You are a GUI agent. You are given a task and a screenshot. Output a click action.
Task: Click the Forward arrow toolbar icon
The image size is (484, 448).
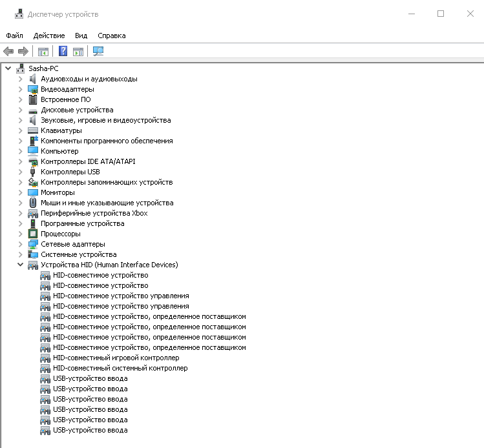(23, 51)
